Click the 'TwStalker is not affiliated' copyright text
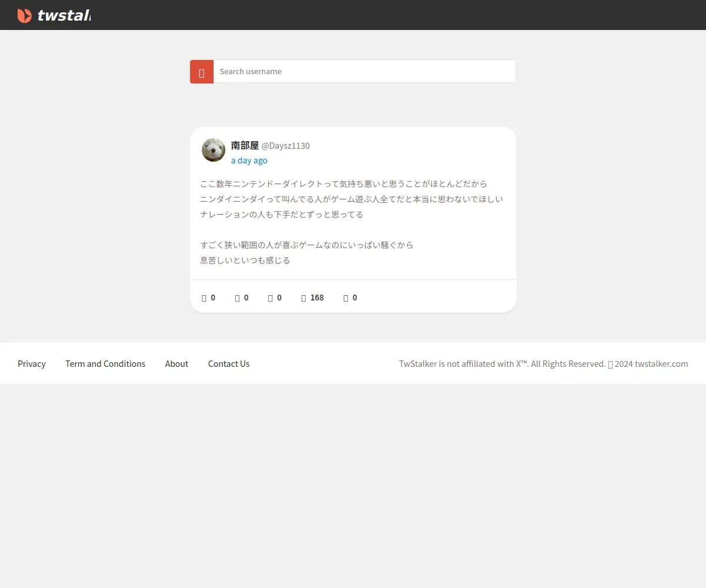Viewport: 706px width, 588px height. [544, 364]
